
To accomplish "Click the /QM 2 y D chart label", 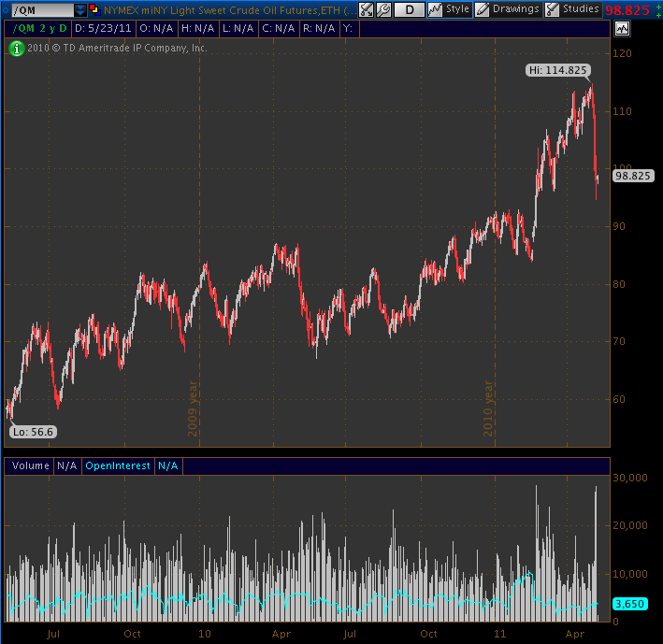I will [x=38, y=29].
